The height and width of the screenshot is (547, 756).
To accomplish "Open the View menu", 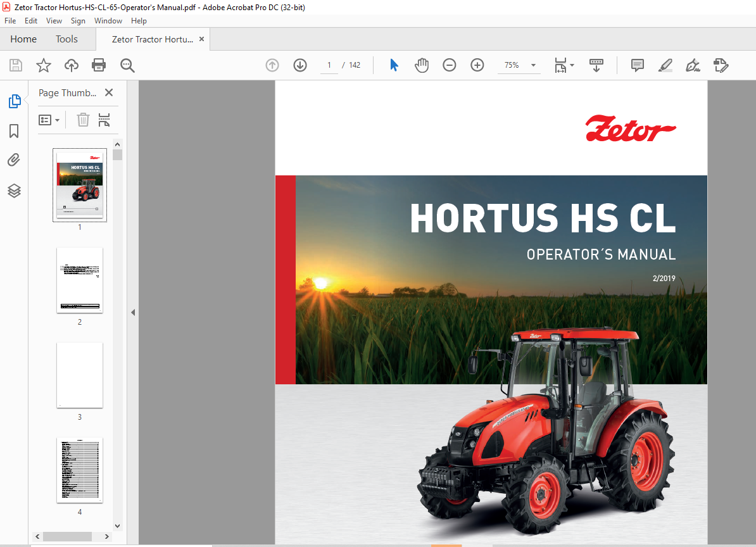I will point(54,21).
